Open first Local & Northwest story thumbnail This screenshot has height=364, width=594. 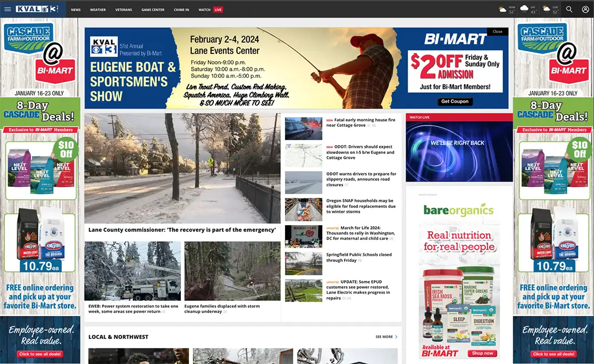[x=139, y=356]
